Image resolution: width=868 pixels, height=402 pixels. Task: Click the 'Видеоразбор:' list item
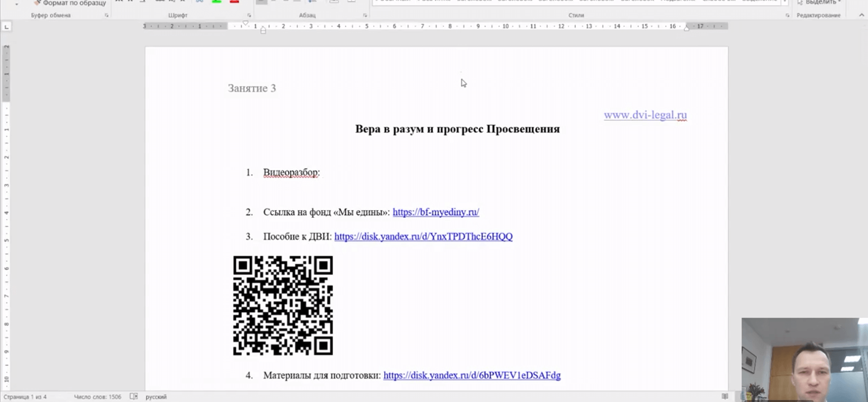291,173
